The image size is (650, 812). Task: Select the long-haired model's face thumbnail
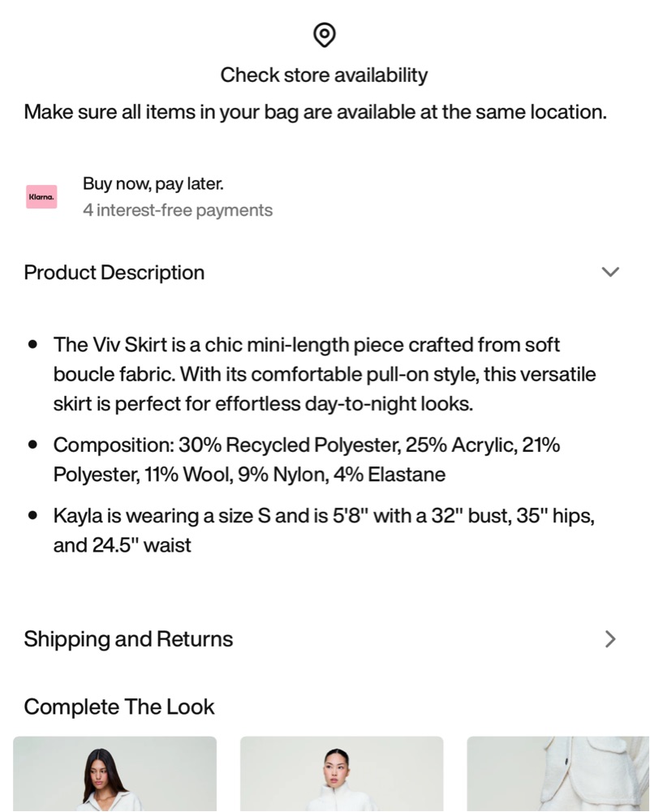pos(115,774)
